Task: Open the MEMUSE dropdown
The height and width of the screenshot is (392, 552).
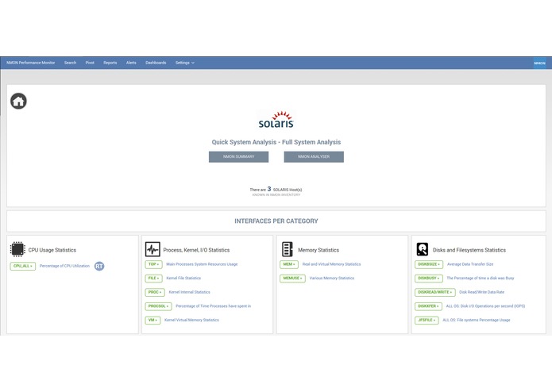Action: click(292, 279)
